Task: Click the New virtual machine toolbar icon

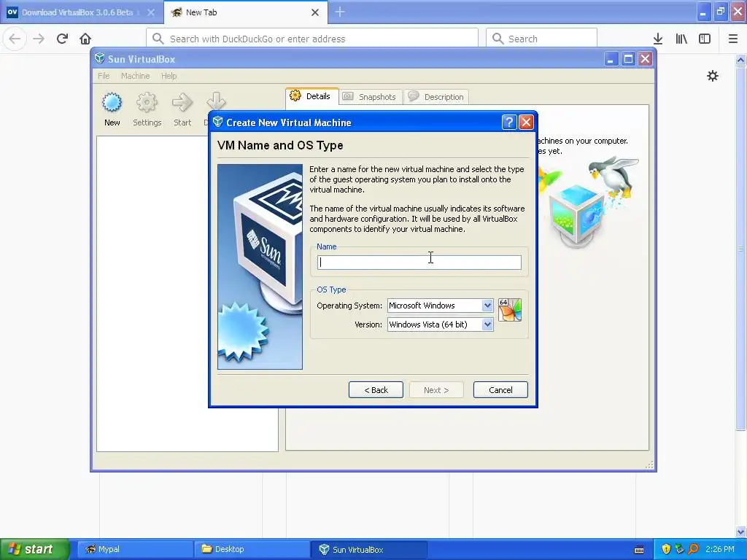Action: 112,102
